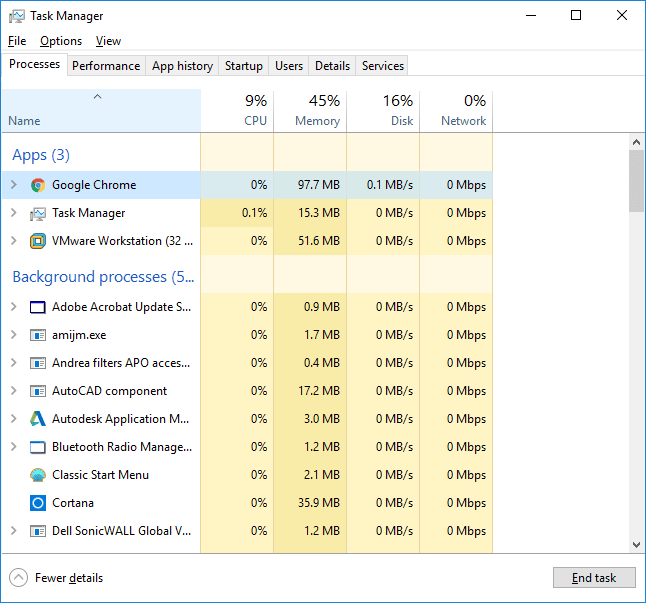Select the AutoCAD component process name
The image size is (646, 603).
pyautogui.click(x=110, y=391)
